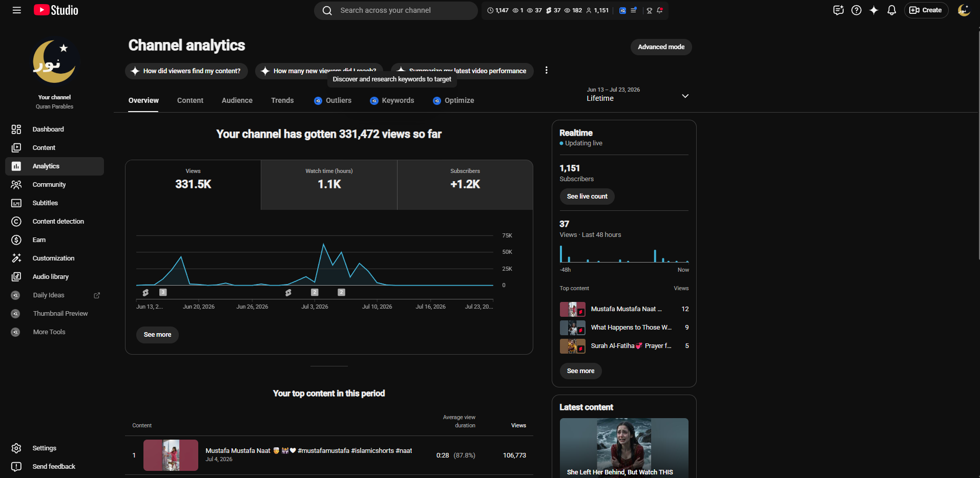The width and height of the screenshot is (980, 478).
Task: Open Dashboard from the sidebar
Action: tap(54, 129)
